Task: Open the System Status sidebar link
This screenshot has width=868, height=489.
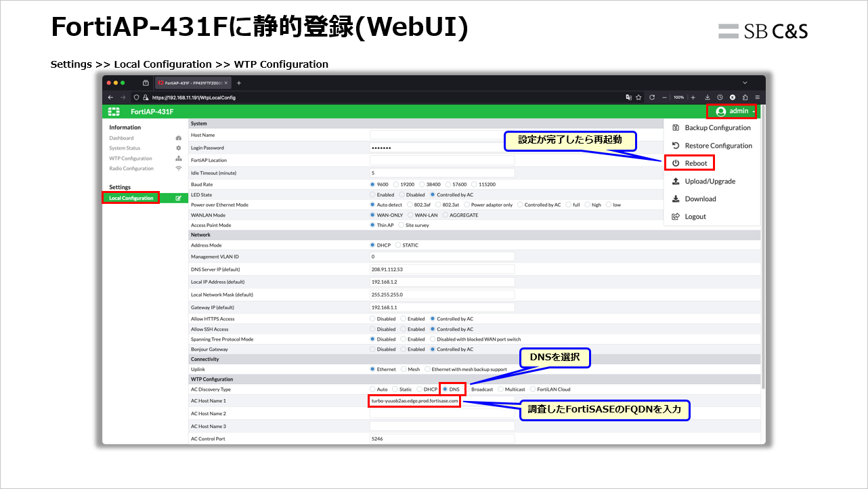Action: (x=125, y=148)
